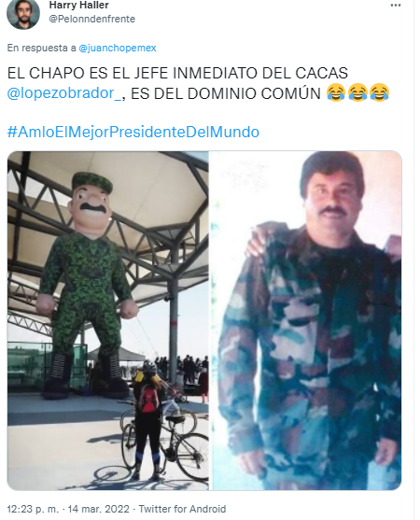Click the middle laughing-crying emoji
The height and width of the screenshot is (520, 420).
[357, 92]
